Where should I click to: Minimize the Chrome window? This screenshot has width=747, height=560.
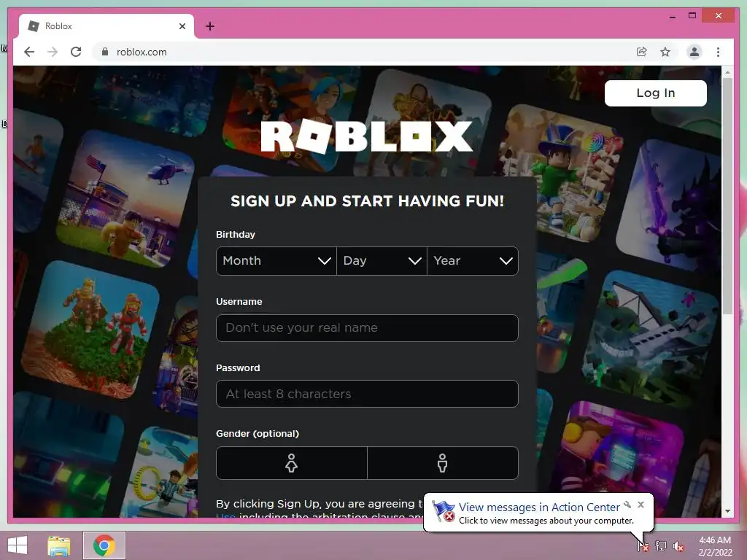[672, 16]
